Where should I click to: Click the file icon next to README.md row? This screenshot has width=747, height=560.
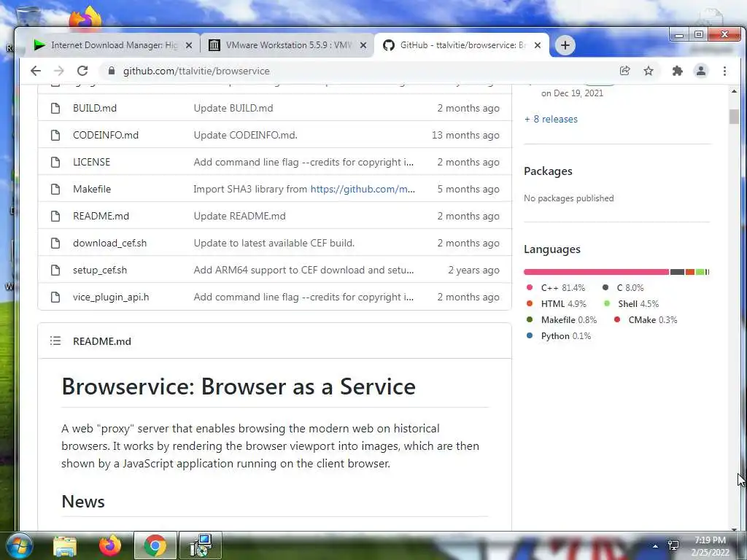[55, 216]
